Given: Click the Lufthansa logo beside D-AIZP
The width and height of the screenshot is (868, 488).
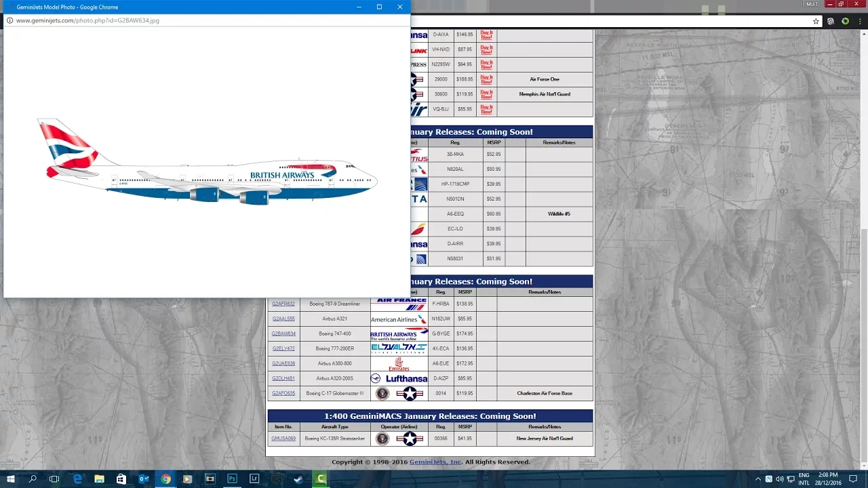Looking at the screenshot, I should pos(399,379).
